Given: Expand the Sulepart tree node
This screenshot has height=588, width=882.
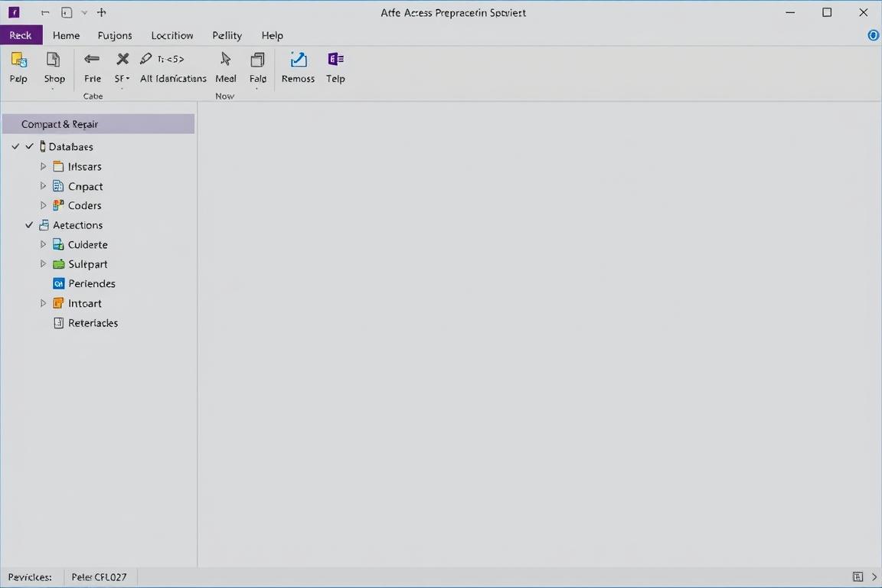Looking at the screenshot, I should pos(43,264).
